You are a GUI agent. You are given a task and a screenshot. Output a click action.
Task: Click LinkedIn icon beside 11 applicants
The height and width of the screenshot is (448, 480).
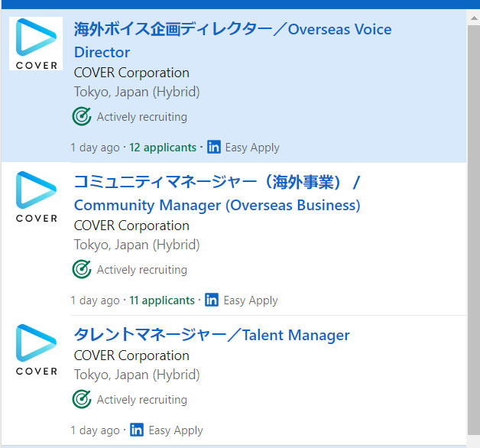[212, 300]
